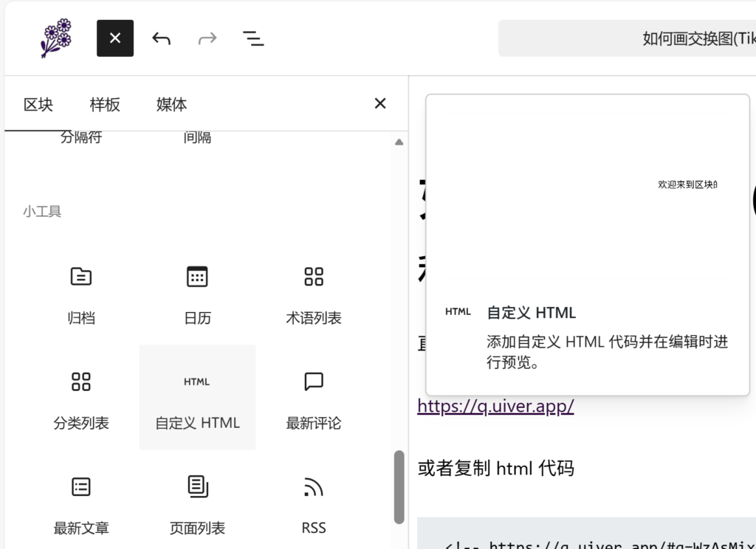Close the inserter panel with X
Viewport: 756px width, 549px height.
[380, 103]
